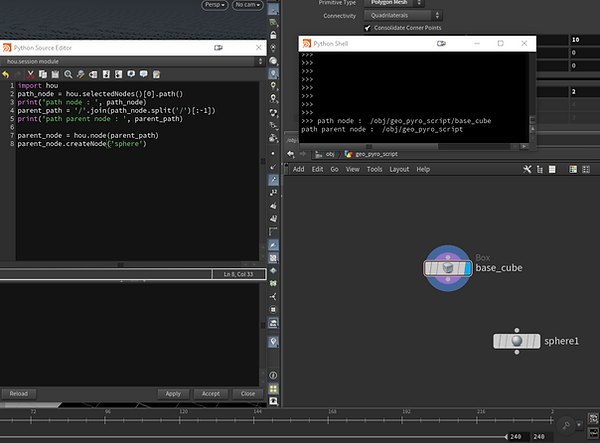600x443 pixels.
Task: Toggle the lock icon in viewport display toolbar
Action: (273, 35)
